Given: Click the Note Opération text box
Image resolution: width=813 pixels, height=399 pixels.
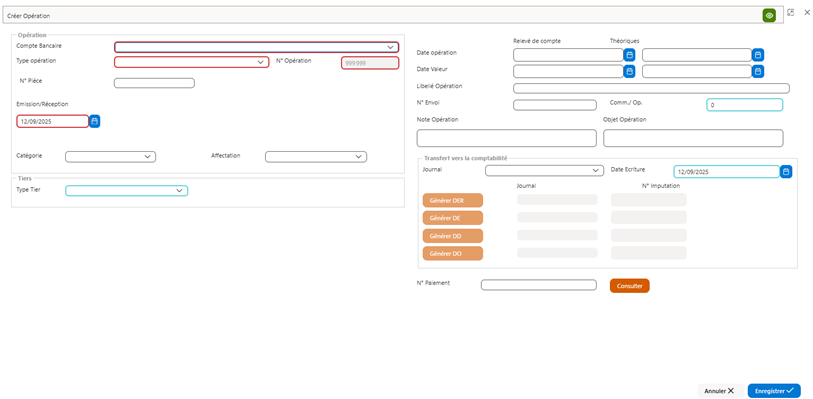Looking at the screenshot, I should [507, 138].
